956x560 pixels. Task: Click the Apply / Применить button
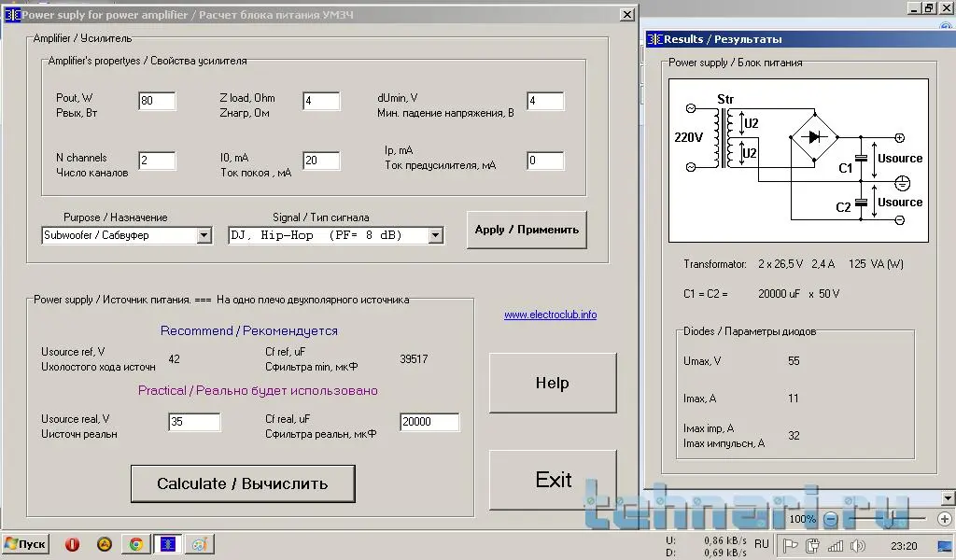coord(527,230)
